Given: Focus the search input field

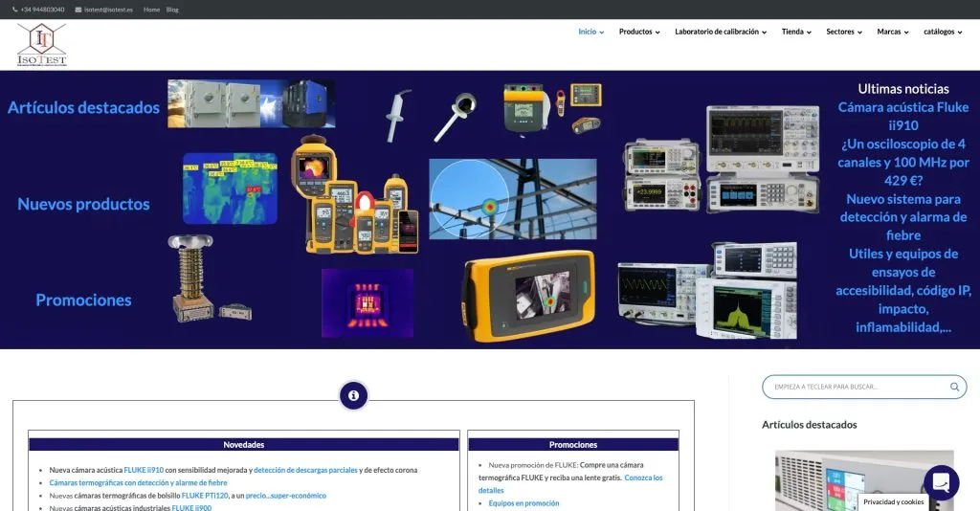Looking at the screenshot, I should 852,387.
